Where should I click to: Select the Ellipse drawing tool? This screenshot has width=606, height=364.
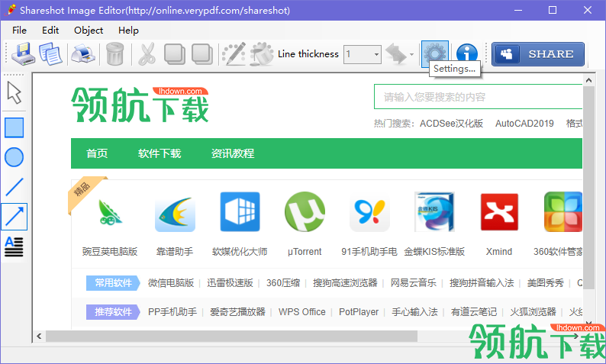click(x=15, y=157)
